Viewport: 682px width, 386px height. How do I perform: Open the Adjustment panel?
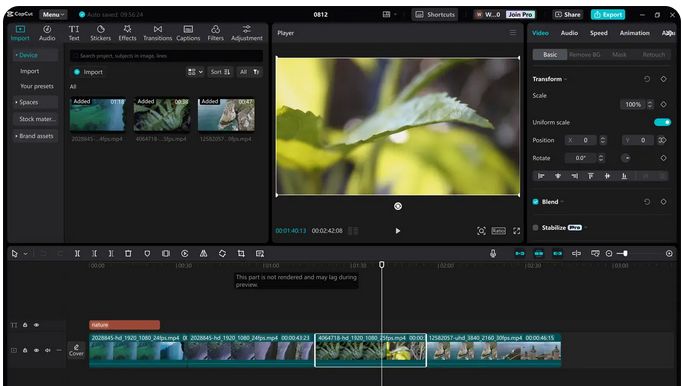247,33
